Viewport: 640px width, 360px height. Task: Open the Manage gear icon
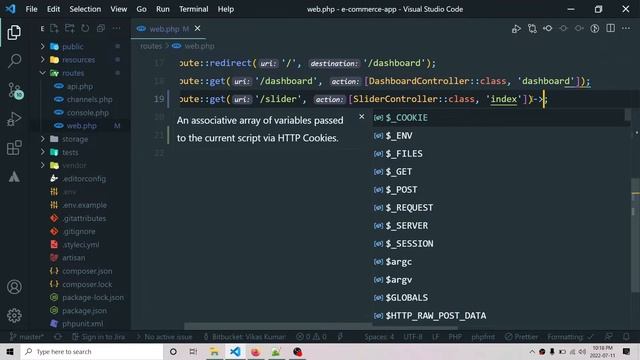coord(14,315)
